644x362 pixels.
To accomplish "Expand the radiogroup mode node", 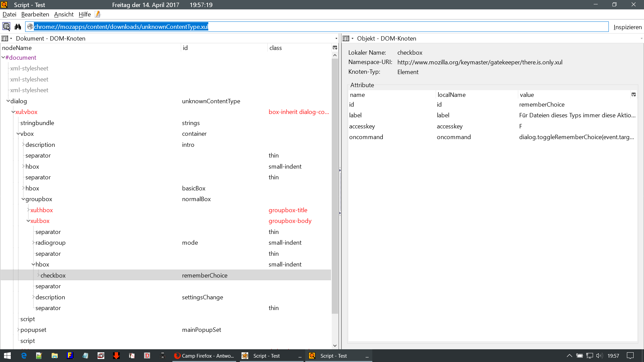I will coord(33,243).
